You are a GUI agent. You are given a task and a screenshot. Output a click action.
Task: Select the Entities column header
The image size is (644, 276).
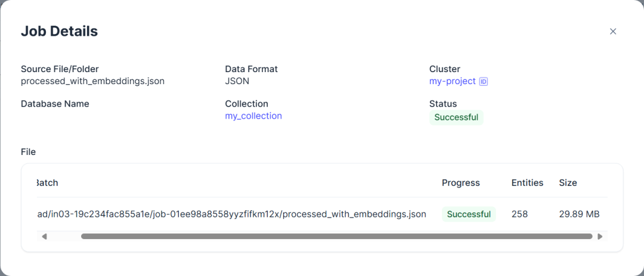(527, 183)
